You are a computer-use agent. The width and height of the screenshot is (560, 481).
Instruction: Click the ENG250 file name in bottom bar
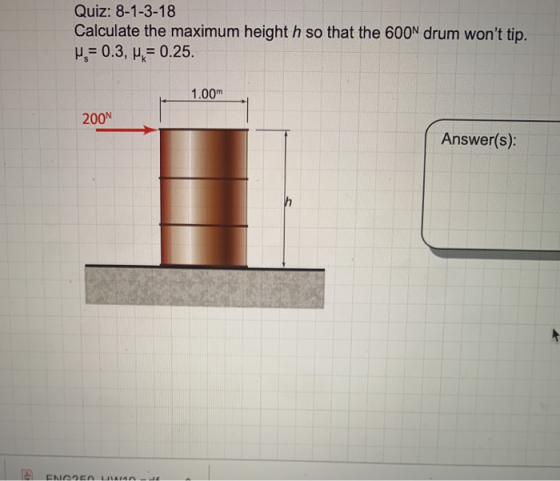point(104,477)
